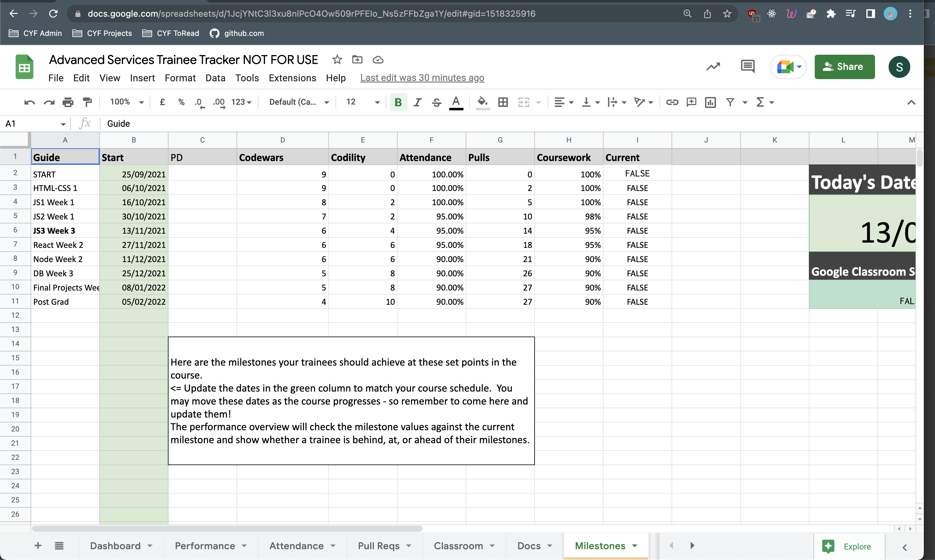The image size is (935, 560).
Task: Toggle Post Grad FALSE current status
Action: click(x=638, y=301)
